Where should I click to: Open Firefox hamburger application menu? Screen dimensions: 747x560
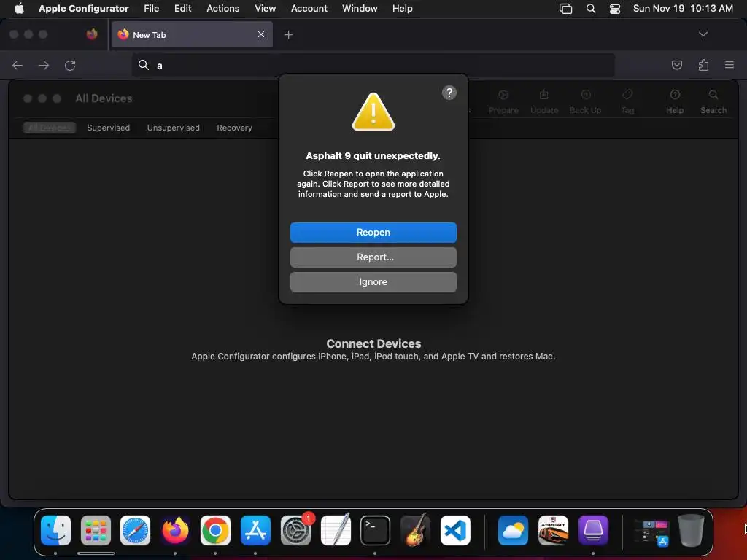coord(729,65)
